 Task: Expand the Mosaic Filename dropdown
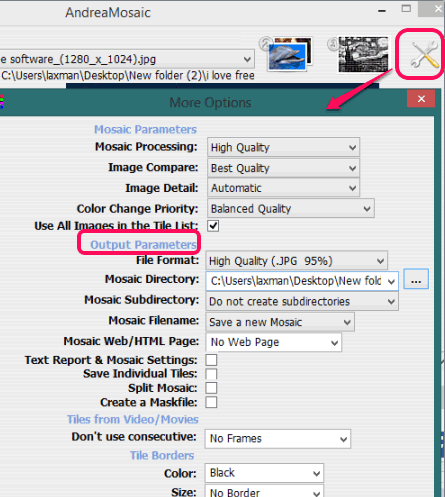click(x=280, y=322)
